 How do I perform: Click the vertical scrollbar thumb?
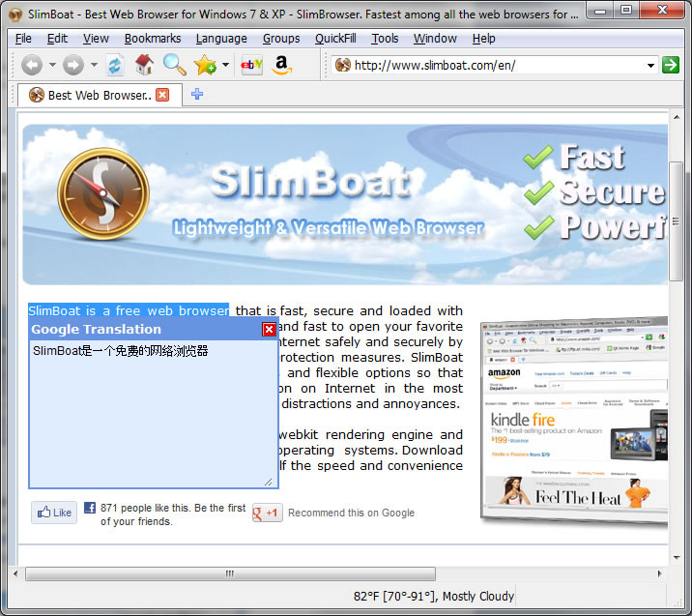[676, 220]
